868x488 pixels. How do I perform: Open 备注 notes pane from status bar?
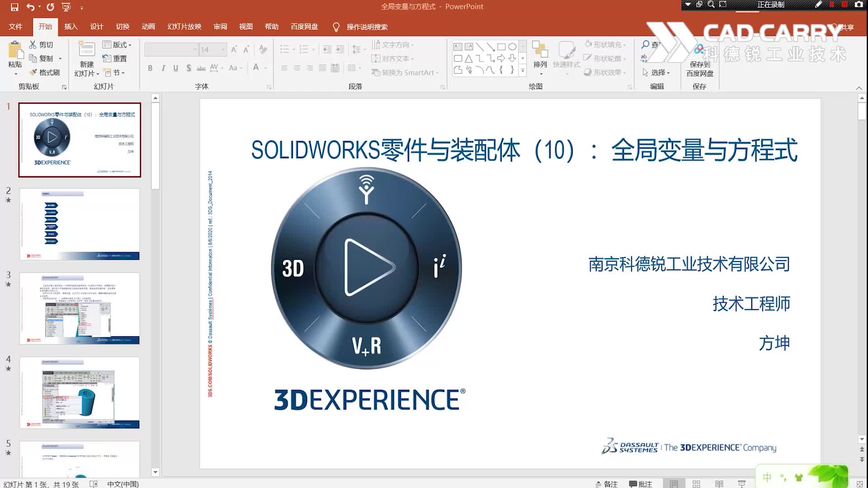point(606,484)
